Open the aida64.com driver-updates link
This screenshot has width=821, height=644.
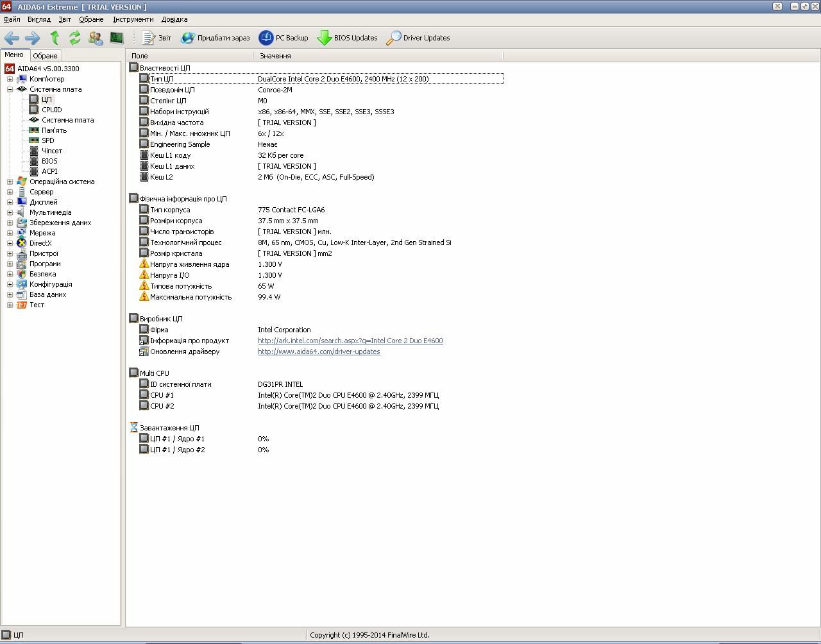pos(319,352)
